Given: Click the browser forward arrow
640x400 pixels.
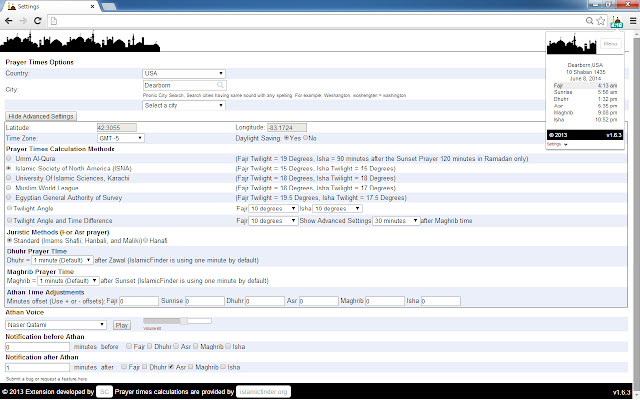Looking at the screenshot, I should (24, 19).
